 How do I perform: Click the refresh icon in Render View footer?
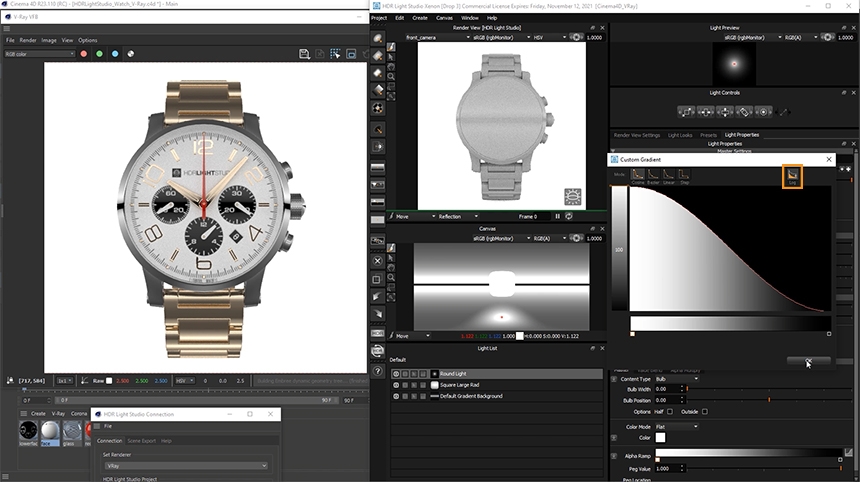[569, 216]
